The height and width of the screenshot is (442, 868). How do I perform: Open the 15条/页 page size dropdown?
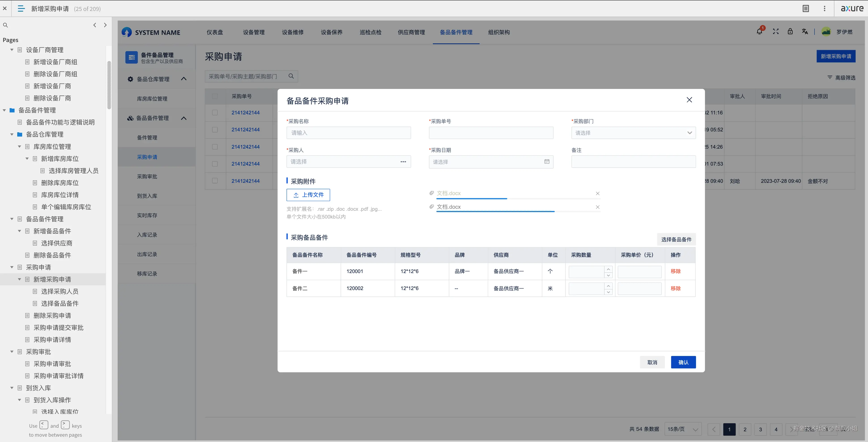click(682, 429)
